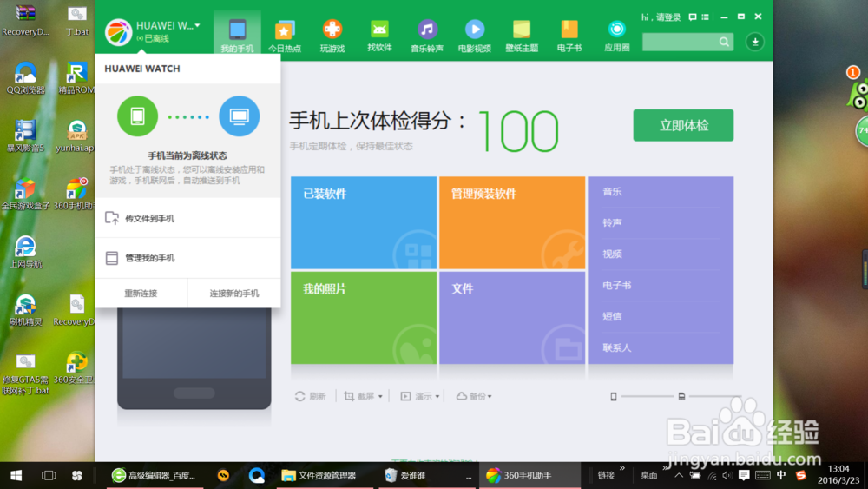The height and width of the screenshot is (489, 868).
Task: Open the 管理预装软件 tile
Action: point(512,222)
